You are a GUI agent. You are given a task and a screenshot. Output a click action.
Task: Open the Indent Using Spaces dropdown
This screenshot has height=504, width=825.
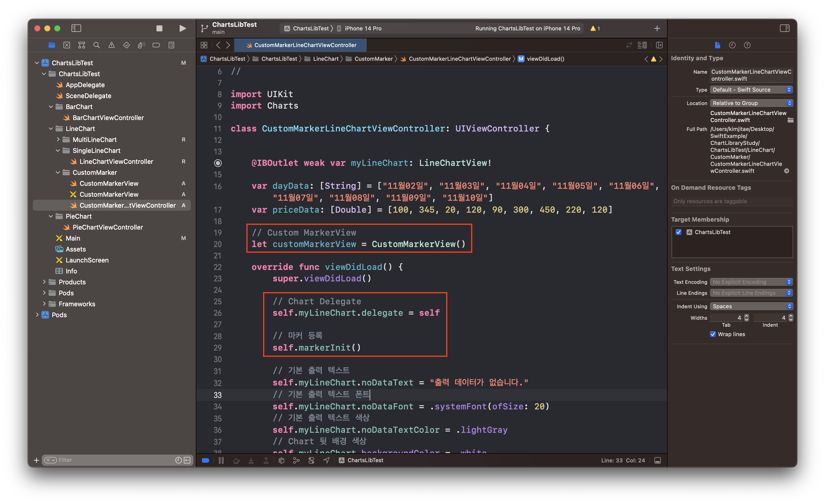pyautogui.click(x=751, y=306)
